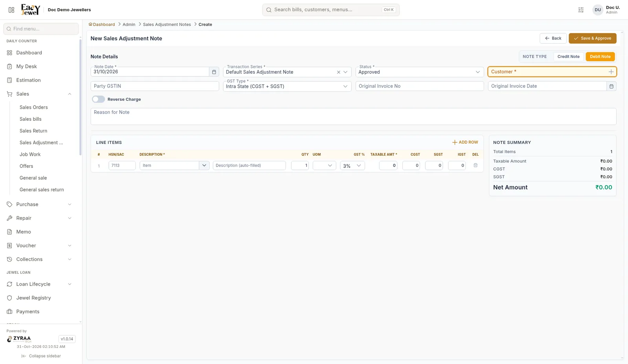Select the Credit Note type
The height and width of the screenshot is (364, 628).
point(568,56)
